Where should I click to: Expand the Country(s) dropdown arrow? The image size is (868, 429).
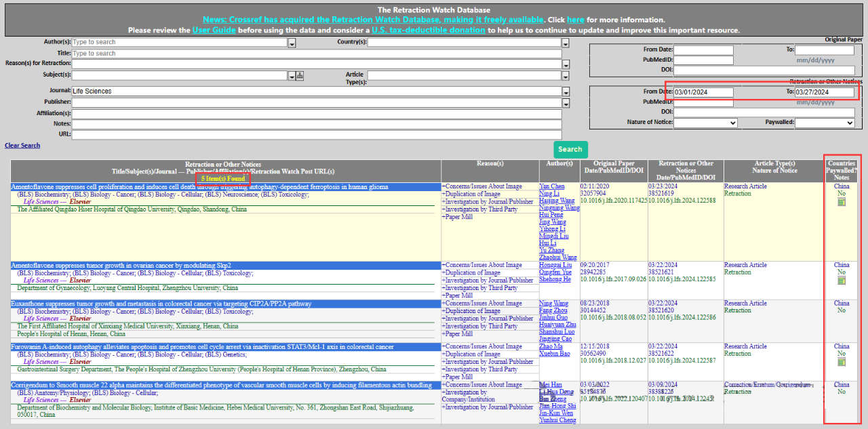pyautogui.click(x=566, y=43)
